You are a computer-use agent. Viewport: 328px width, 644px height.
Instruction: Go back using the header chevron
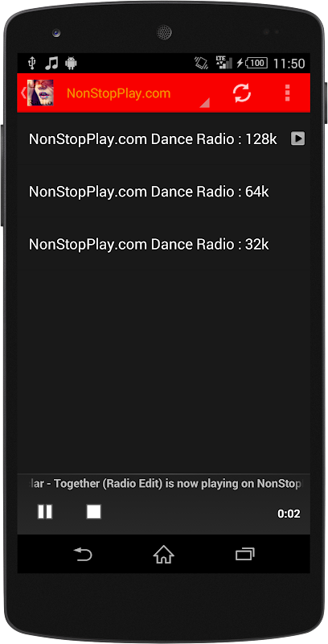tap(23, 93)
